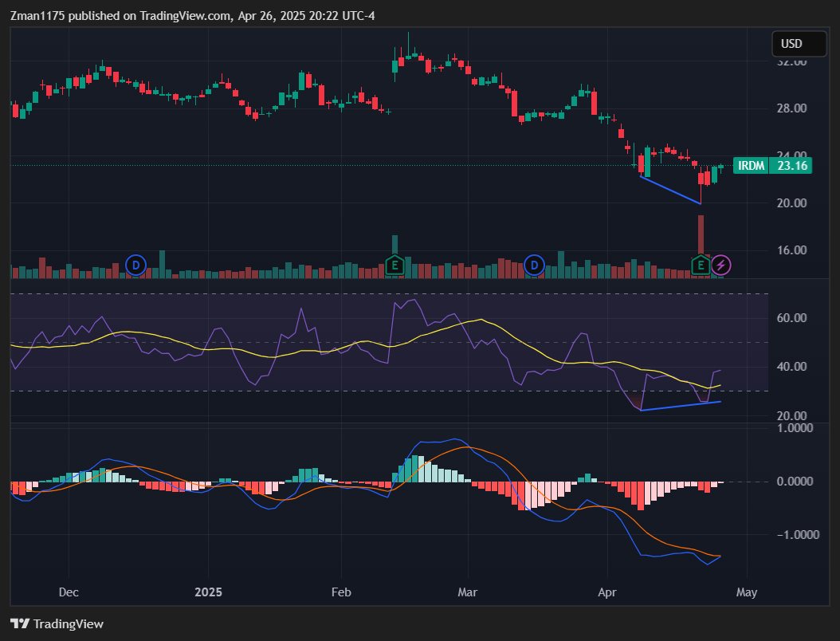Click the Mar label on the time axis
The height and width of the screenshot is (641, 840).
coord(467,592)
